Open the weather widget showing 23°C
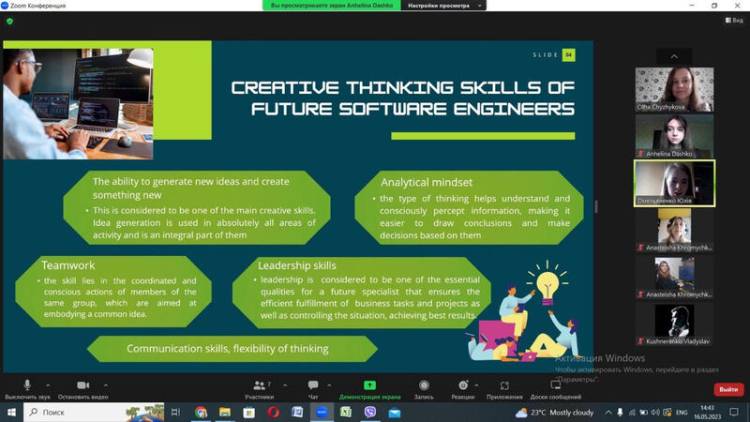750x422 pixels. tap(555, 412)
